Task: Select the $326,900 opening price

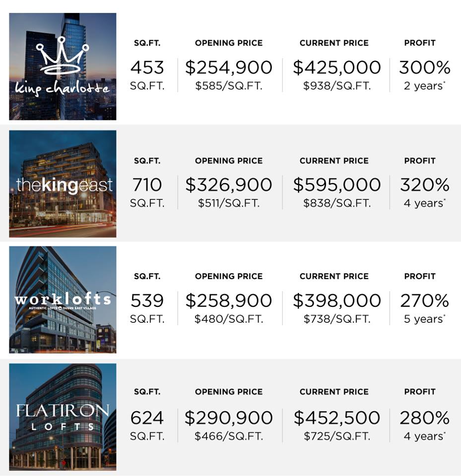Action: 229,185
